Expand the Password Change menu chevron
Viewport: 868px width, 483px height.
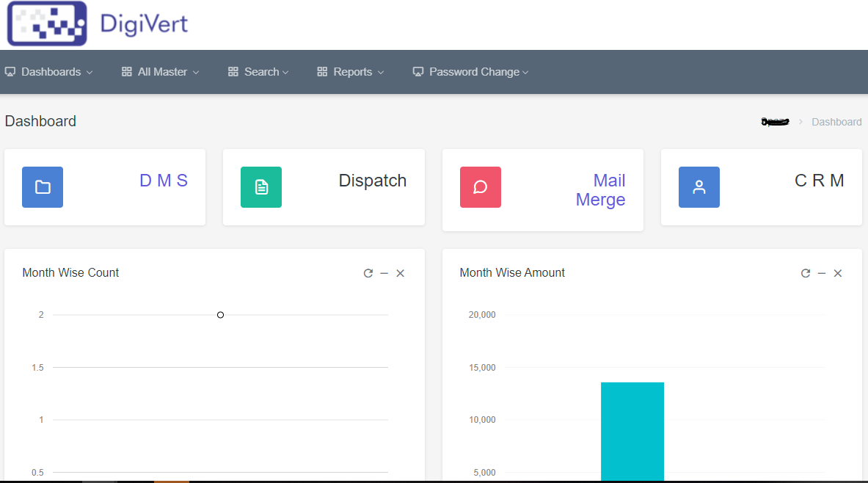525,73
